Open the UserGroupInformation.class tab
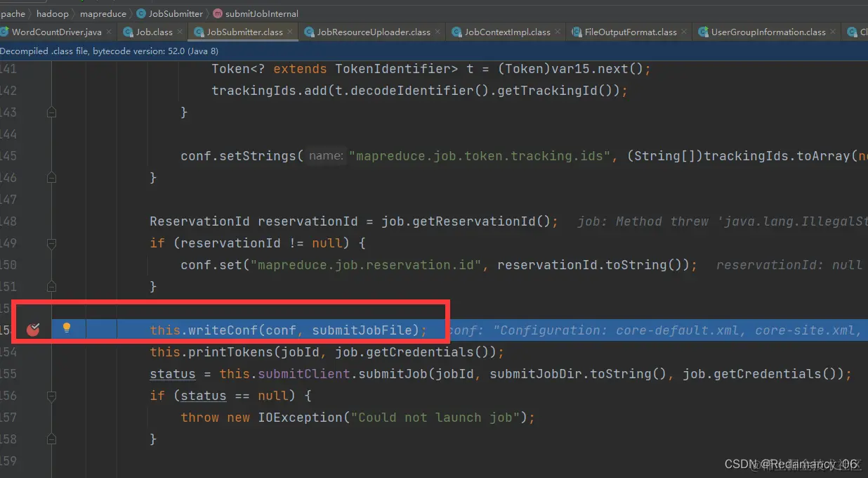Viewport: 868px width, 478px height. click(768, 32)
